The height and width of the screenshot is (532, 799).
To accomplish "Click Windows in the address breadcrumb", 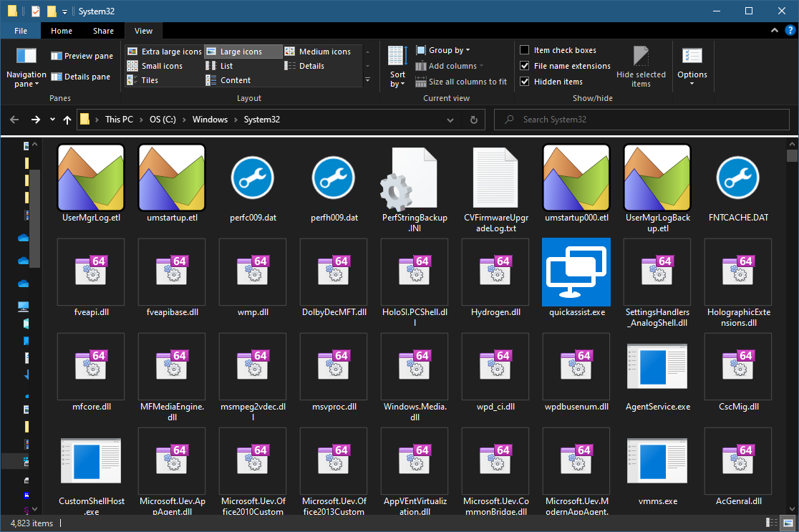I will pyautogui.click(x=210, y=120).
